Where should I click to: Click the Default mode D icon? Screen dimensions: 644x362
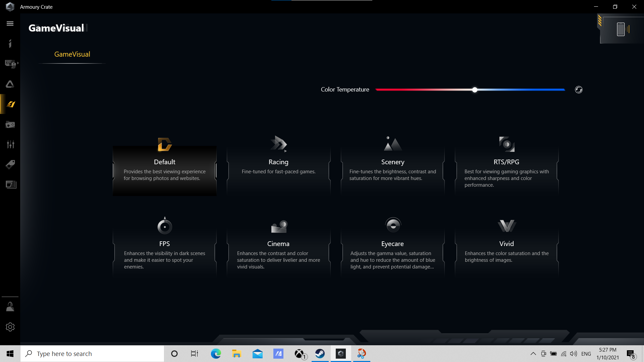click(x=164, y=144)
